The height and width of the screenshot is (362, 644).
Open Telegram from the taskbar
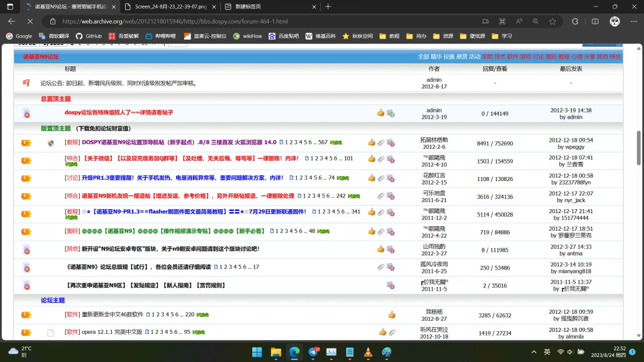point(312,351)
